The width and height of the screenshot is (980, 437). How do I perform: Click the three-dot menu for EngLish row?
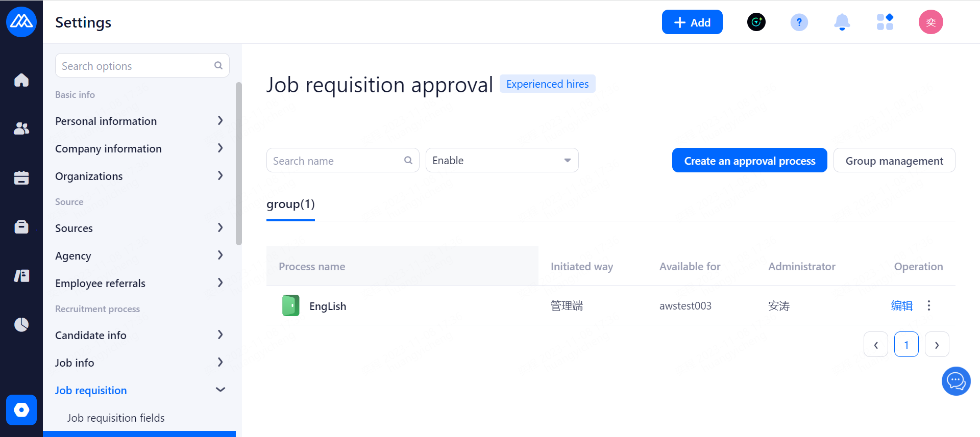(929, 305)
